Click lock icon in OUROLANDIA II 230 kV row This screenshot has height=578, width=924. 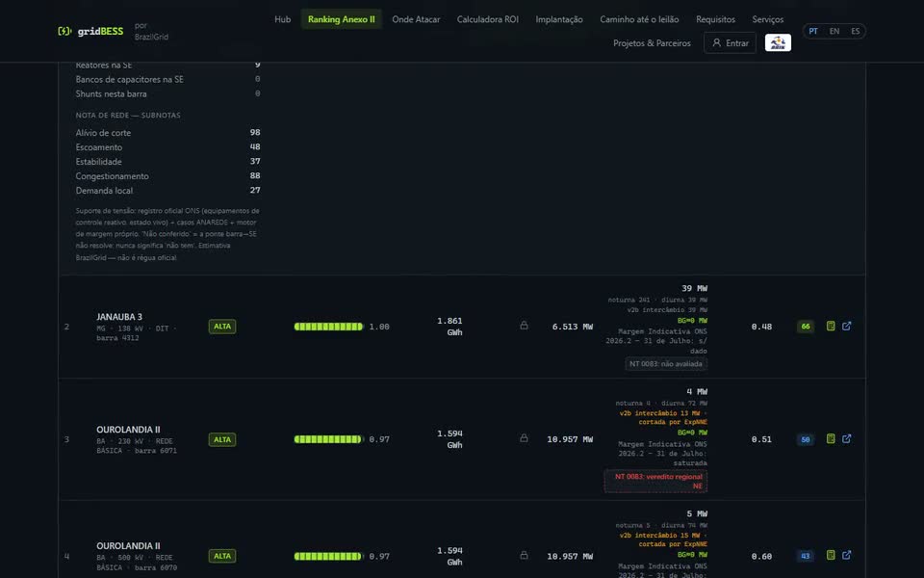[x=524, y=438]
